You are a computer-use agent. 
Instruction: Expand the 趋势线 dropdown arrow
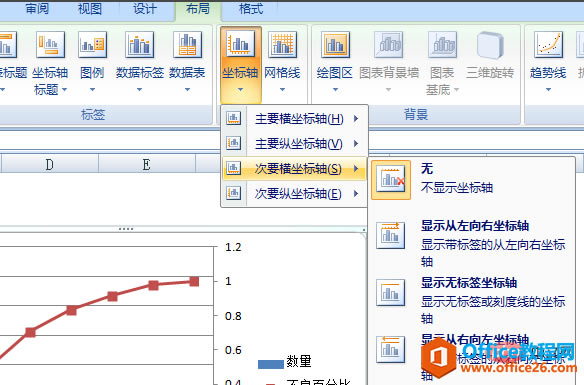pyautogui.click(x=548, y=89)
